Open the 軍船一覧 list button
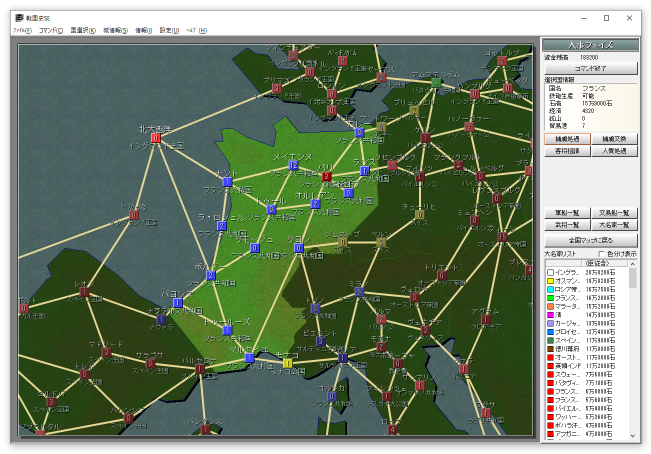The image size is (651, 454). point(566,213)
